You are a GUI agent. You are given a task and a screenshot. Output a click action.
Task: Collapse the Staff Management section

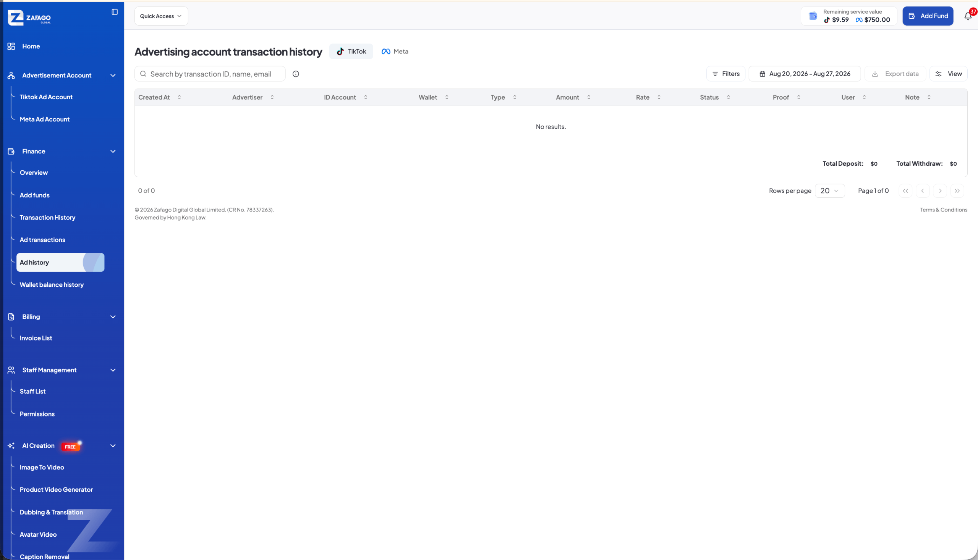(113, 370)
